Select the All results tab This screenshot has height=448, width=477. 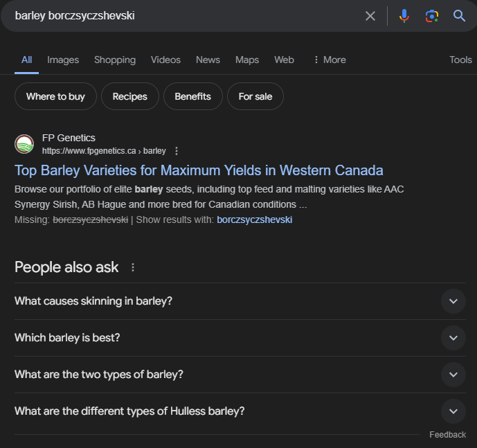tap(26, 60)
